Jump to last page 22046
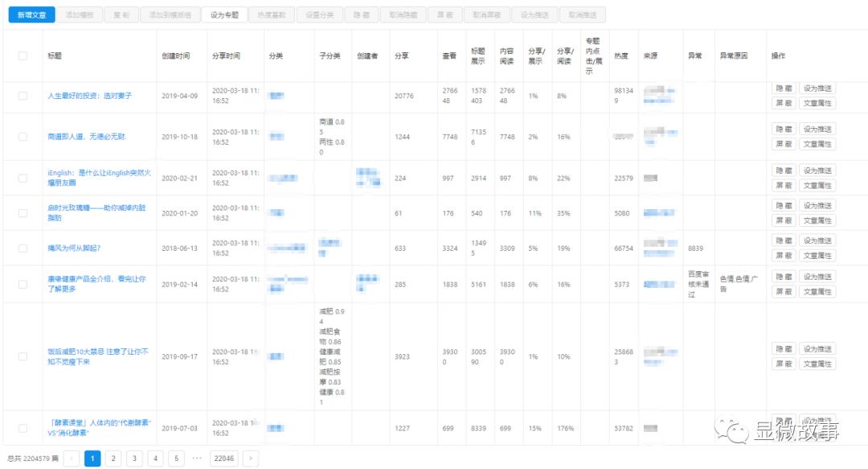This screenshot has width=868, height=469. (224, 459)
